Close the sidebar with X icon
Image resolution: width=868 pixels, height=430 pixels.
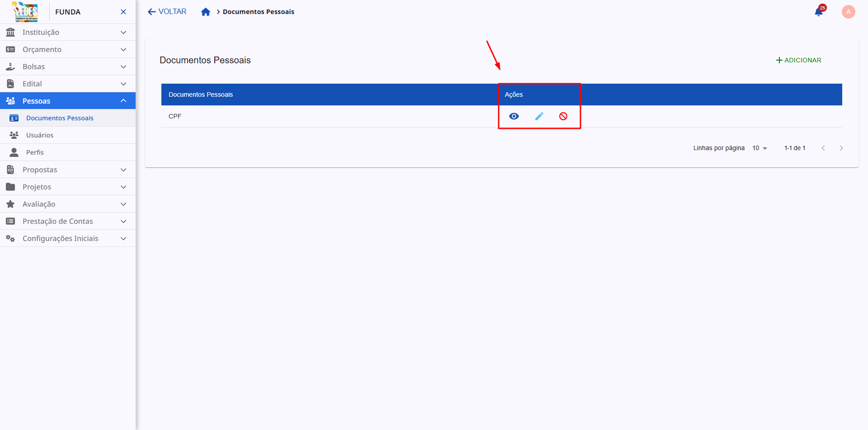click(x=123, y=12)
